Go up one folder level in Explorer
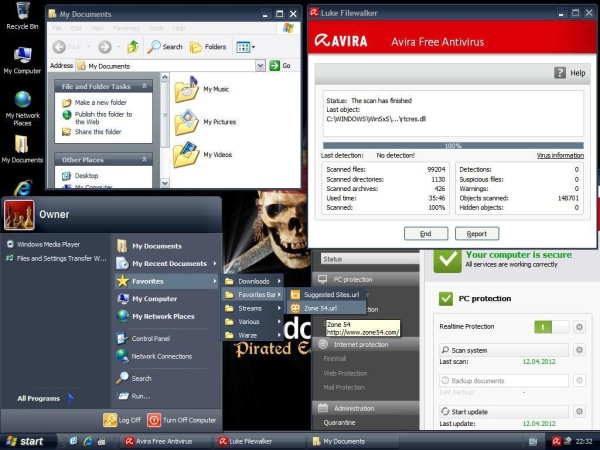Image resolution: width=600 pixels, height=450 pixels. (133, 47)
